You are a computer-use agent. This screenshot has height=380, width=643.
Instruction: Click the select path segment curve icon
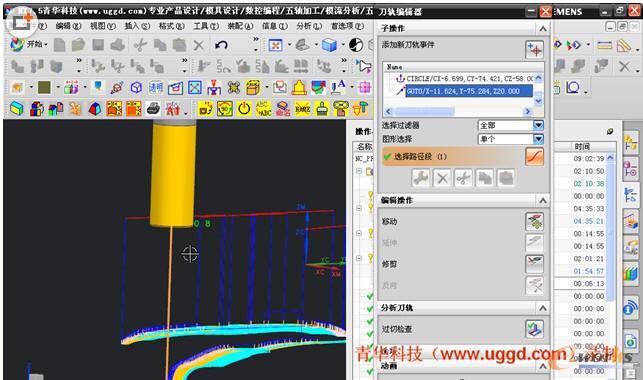pos(534,157)
